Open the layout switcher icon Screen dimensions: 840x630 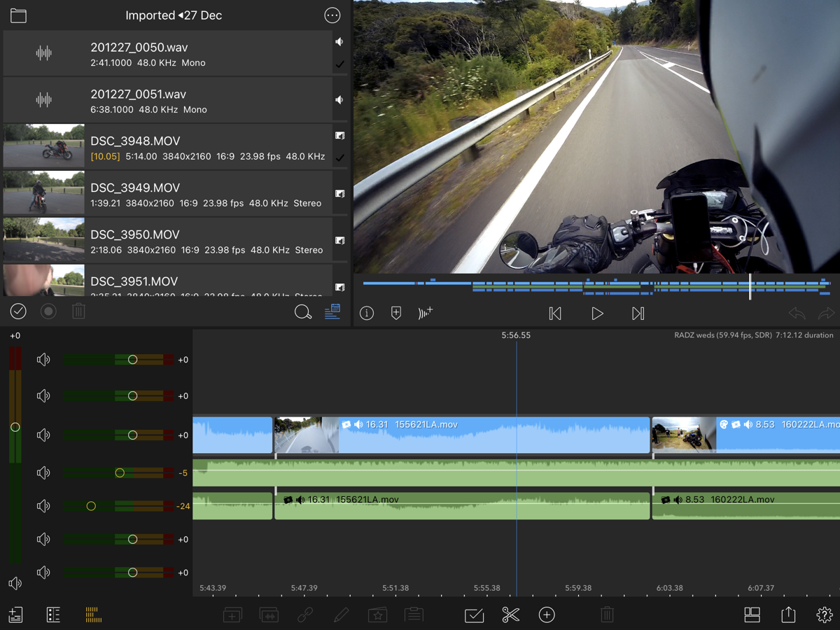752,615
